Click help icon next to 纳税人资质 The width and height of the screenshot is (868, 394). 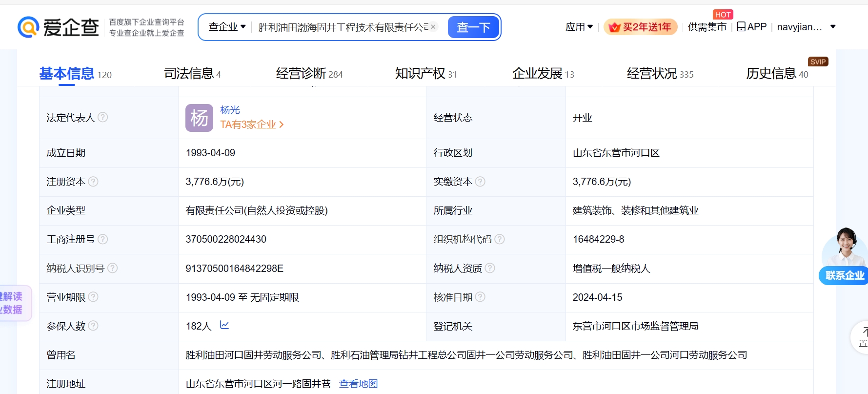490,268
